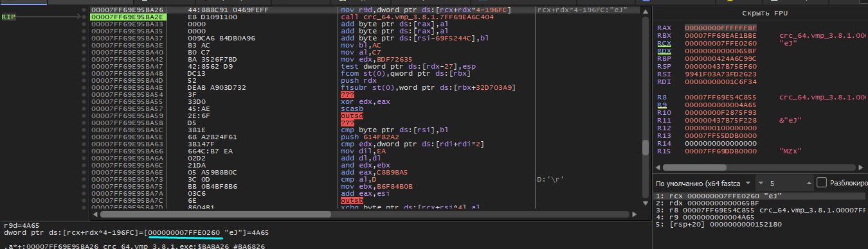Select the RDI register value 00000000001C6F34
Viewport: 868px width, 249px height.
(720, 82)
